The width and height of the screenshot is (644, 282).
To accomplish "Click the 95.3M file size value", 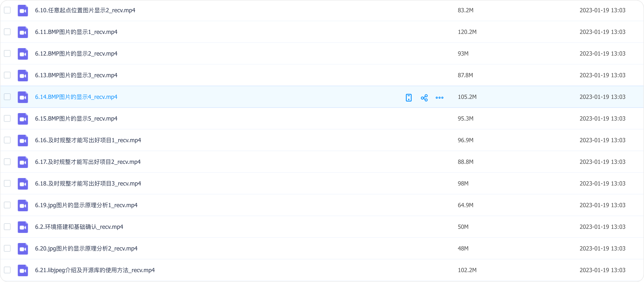I will tap(465, 118).
